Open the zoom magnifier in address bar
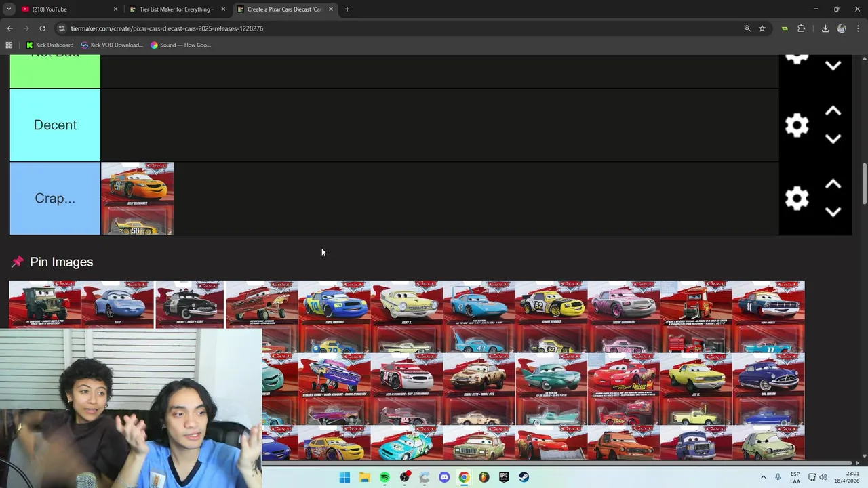The width and height of the screenshot is (868, 488). [x=747, y=28]
